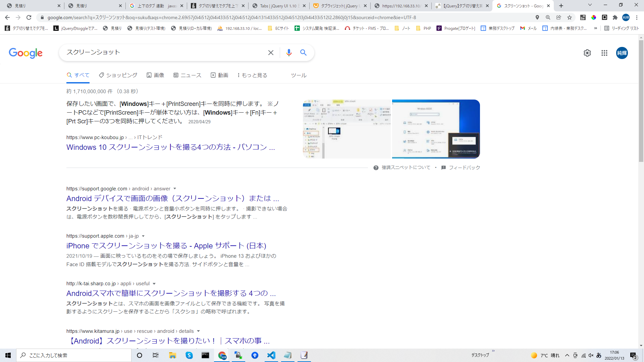Open dropdown arrow beside k-tai.sharp.co.jp result

[154, 284]
